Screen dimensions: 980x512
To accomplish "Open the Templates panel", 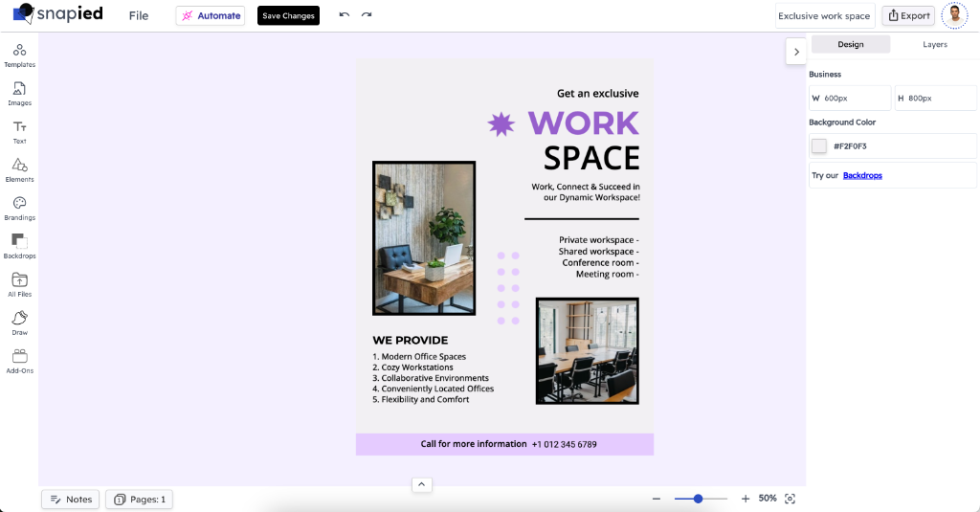I will coord(19,55).
